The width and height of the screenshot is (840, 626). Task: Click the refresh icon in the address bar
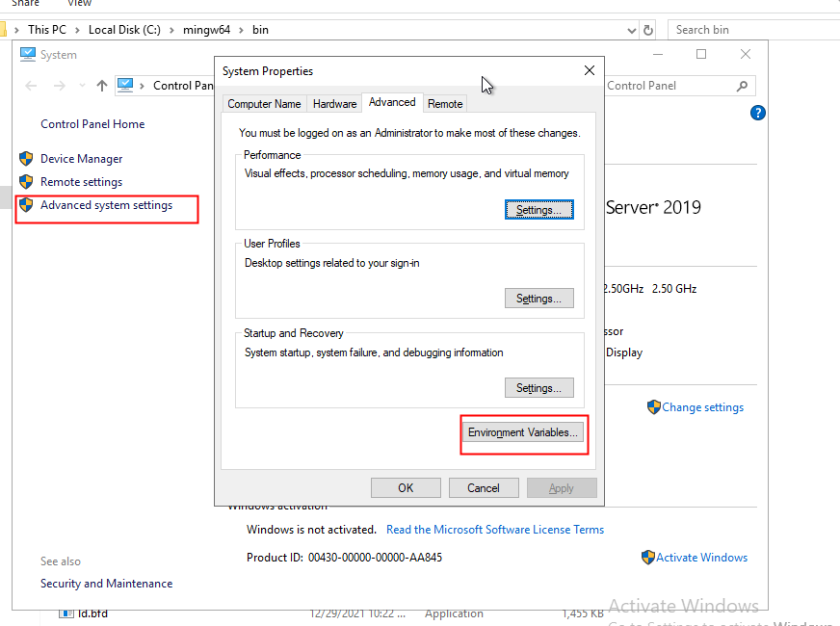pyautogui.click(x=647, y=29)
